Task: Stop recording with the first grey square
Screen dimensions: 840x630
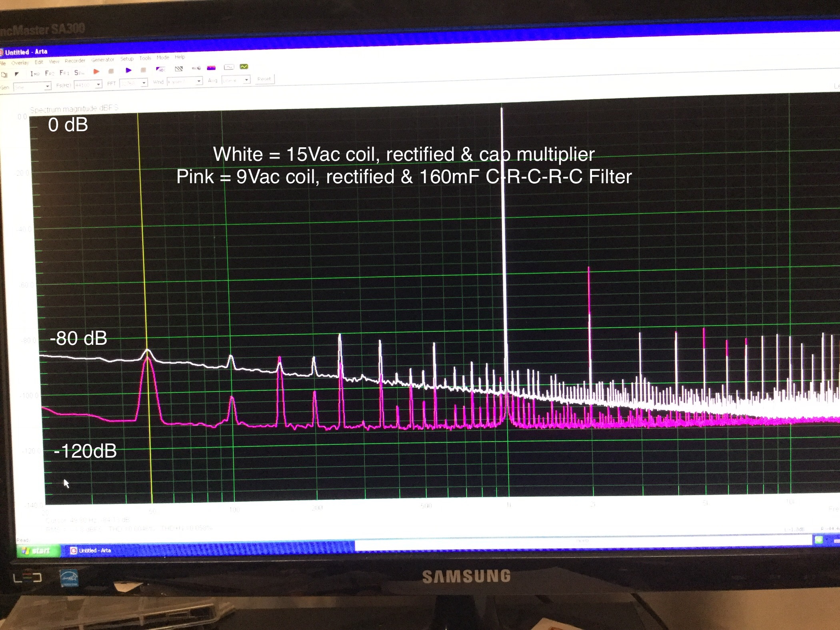Action: click(111, 71)
